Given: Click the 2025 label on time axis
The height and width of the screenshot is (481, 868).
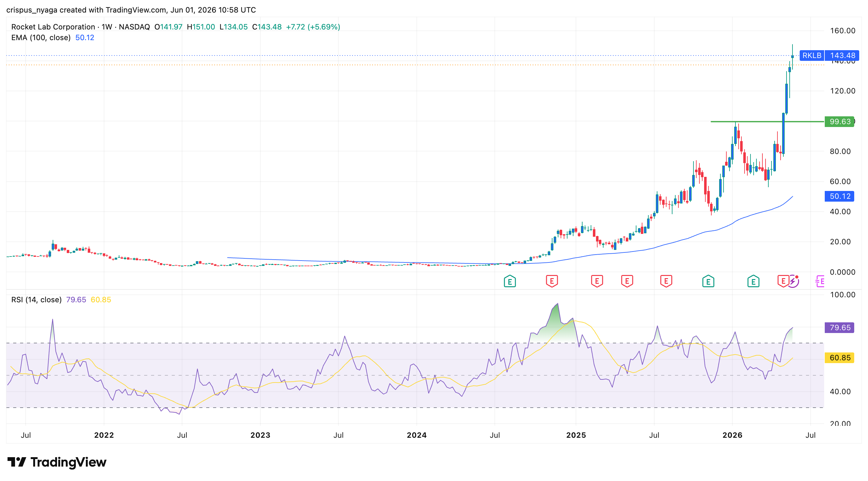Looking at the screenshot, I should coord(576,435).
